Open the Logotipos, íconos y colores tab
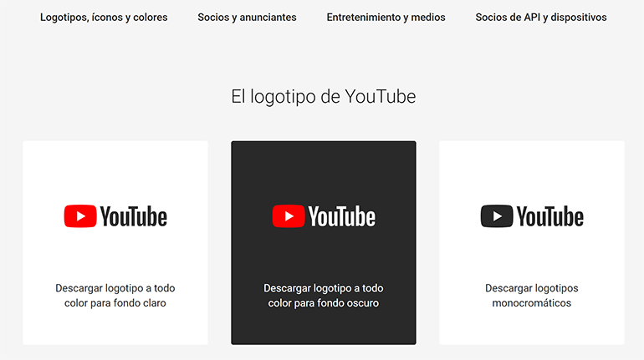 pos(104,17)
